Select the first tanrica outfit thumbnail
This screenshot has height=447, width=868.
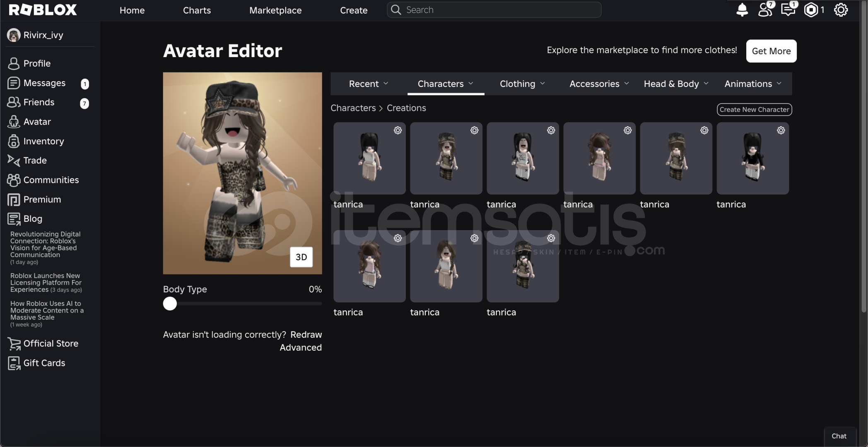point(369,158)
